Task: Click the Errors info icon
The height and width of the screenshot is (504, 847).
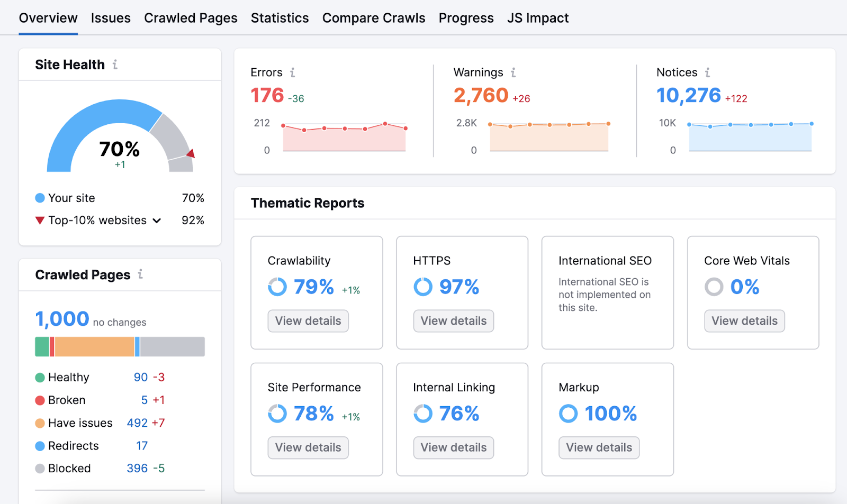Action: [x=293, y=72]
